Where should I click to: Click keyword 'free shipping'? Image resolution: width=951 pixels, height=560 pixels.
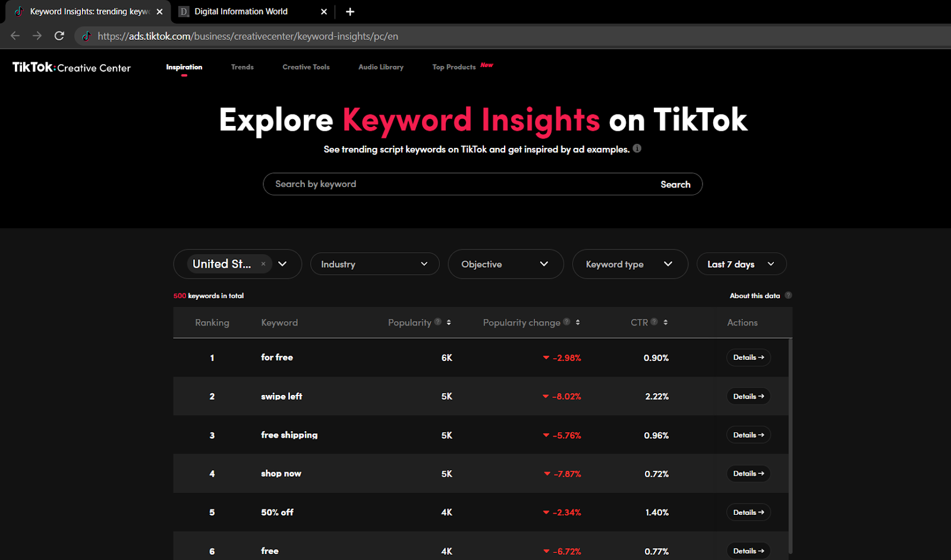[289, 435]
